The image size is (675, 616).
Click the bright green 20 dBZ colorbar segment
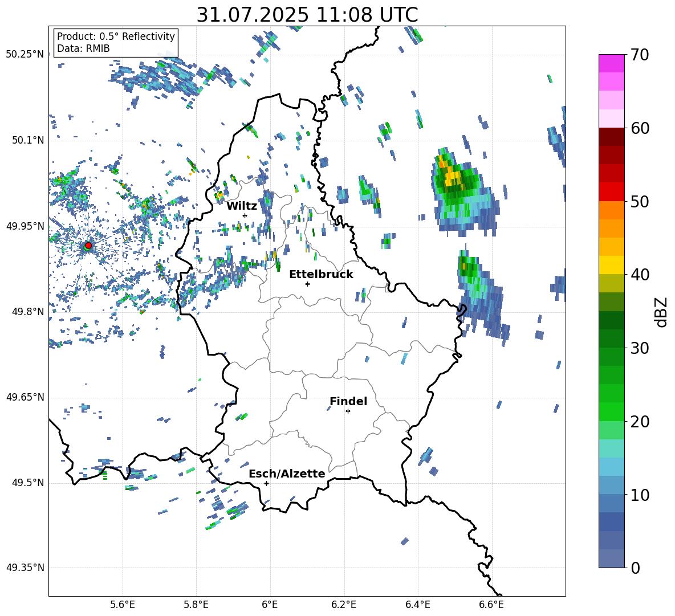tap(611, 411)
